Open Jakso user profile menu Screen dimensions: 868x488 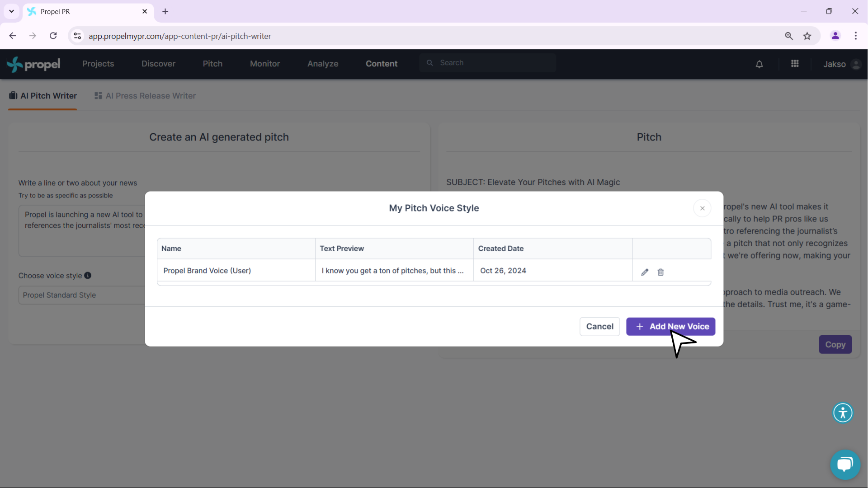(x=841, y=64)
